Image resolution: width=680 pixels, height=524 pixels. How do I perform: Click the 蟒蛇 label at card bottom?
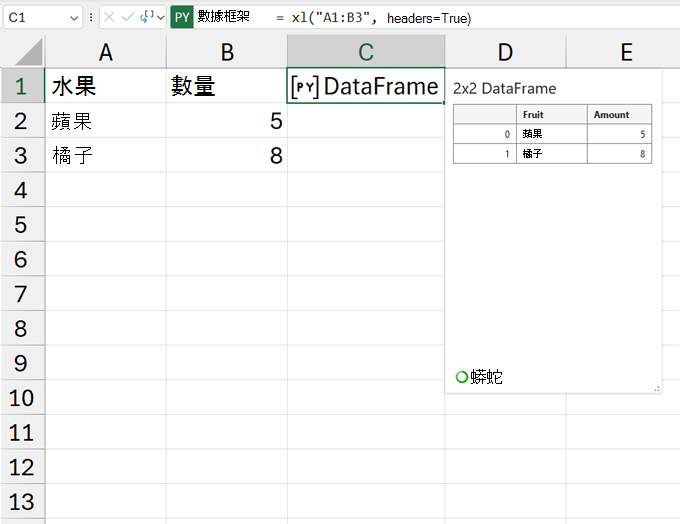(486, 377)
